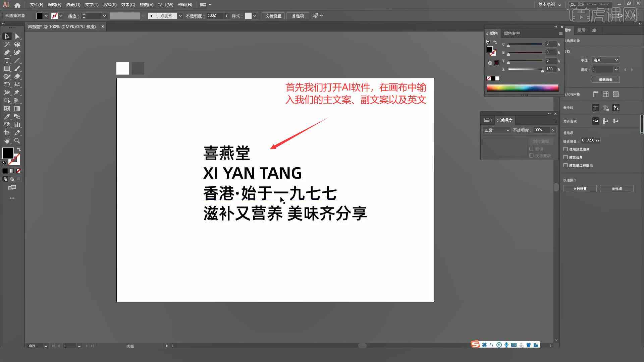Click 文档设置 button in quick actions
Screen dimensions: 644x362
[580, 189]
